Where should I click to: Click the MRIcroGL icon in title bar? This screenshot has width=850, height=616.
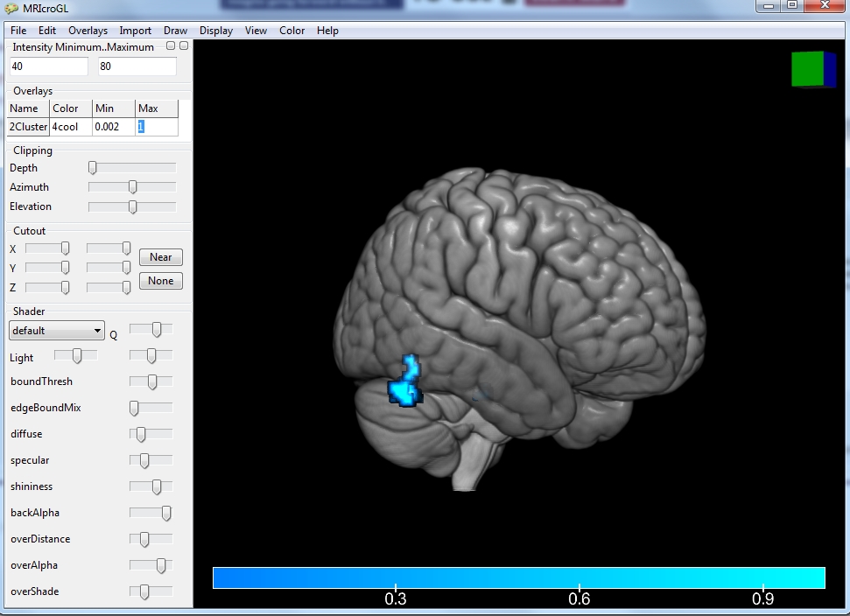(11, 8)
